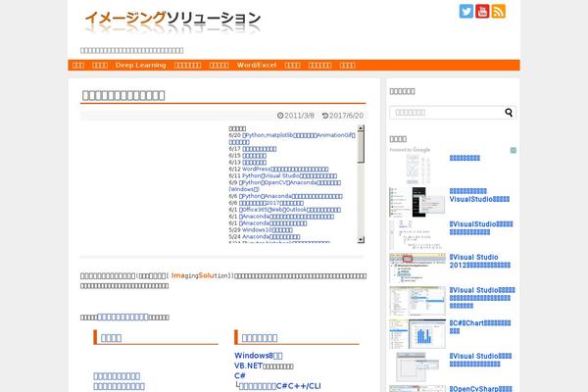The height and width of the screenshot is (392, 588).
Task: Click the news list scrollbar thumb
Action: tap(361, 147)
